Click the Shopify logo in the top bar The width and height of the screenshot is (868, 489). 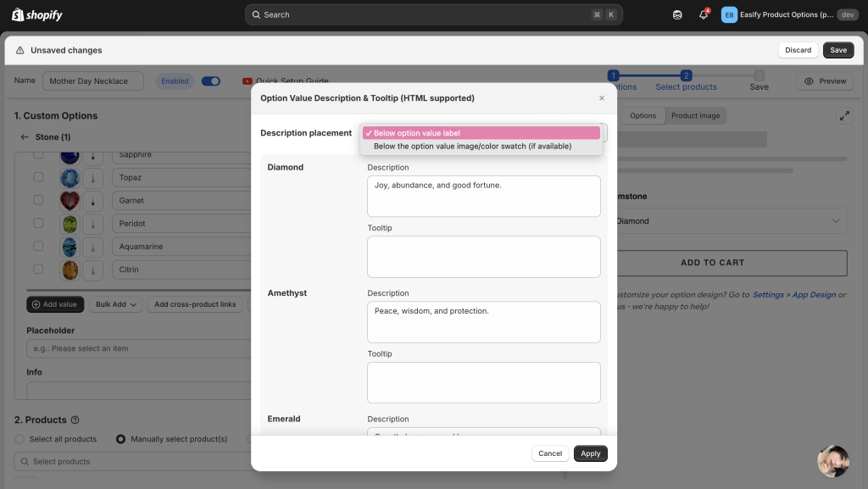coord(37,14)
